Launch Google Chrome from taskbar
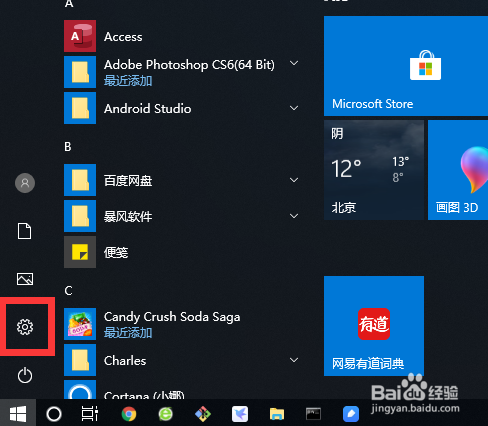Viewport: 488px width, 426px height. pos(129,414)
